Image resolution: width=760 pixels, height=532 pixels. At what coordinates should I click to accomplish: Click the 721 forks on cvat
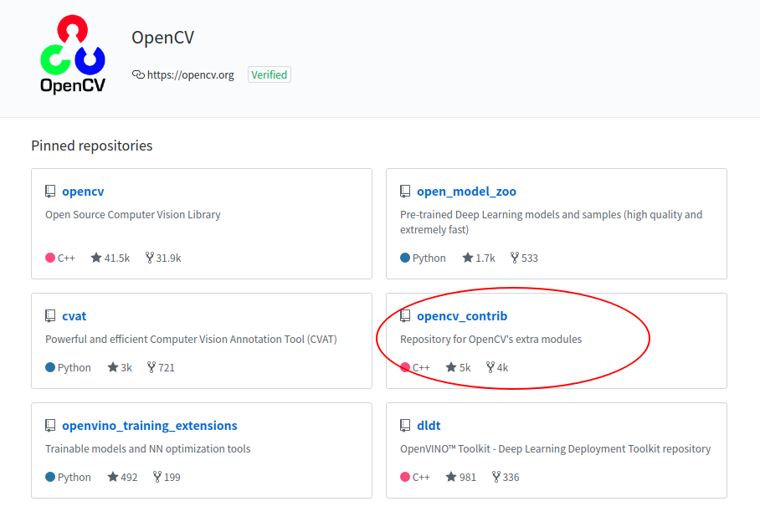pos(161,367)
